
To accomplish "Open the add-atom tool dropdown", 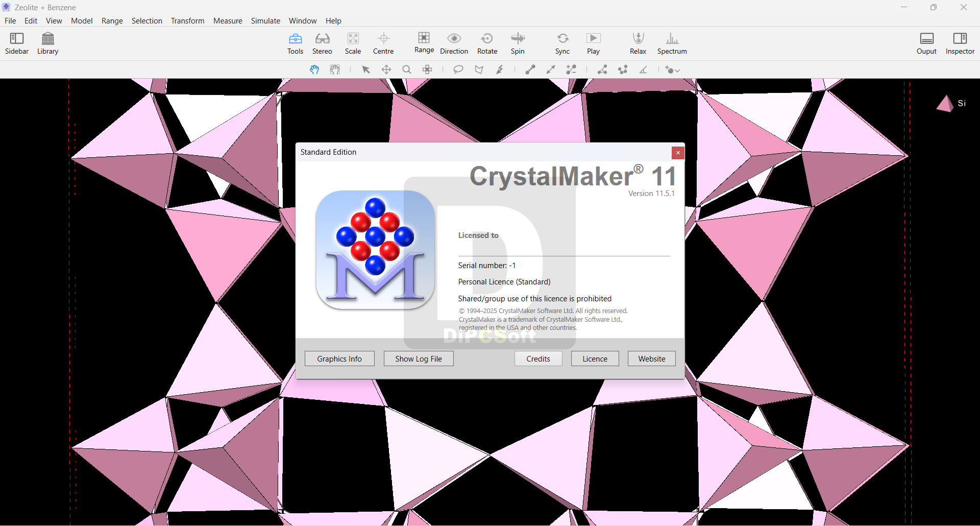I will pyautogui.click(x=673, y=69).
